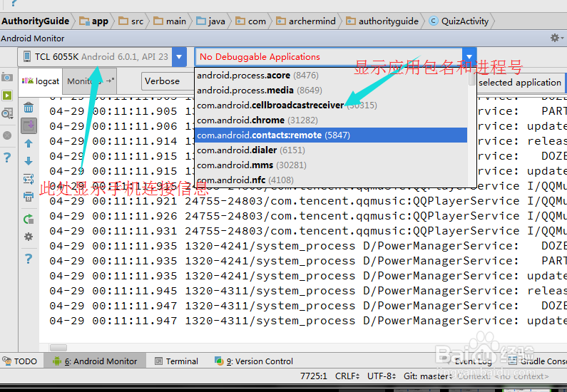
Task: Choose com.android.cellbroadcastreceiver process
Action: (331, 105)
